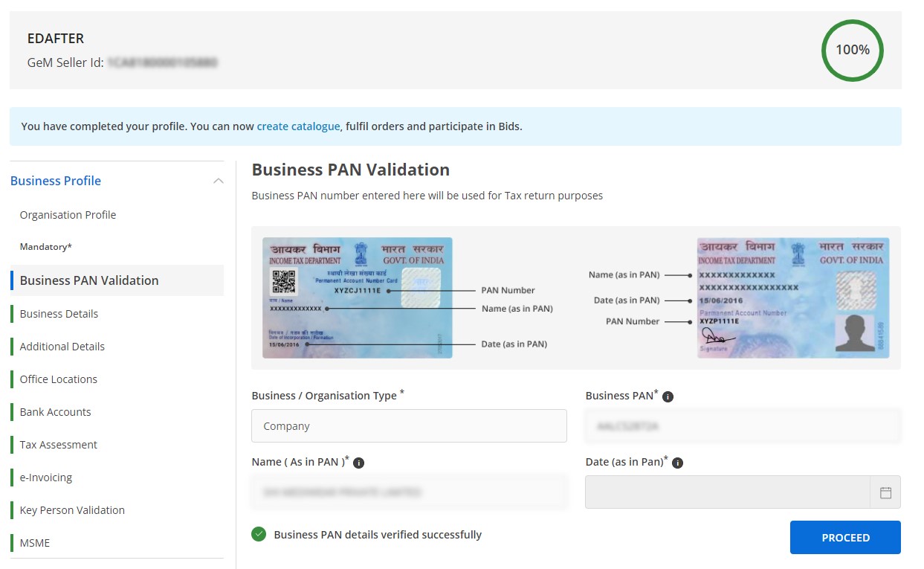924x569 pixels.
Task: Open the Business / Organisation Type selector
Action: pyautogui.click(x=409, y=425)
